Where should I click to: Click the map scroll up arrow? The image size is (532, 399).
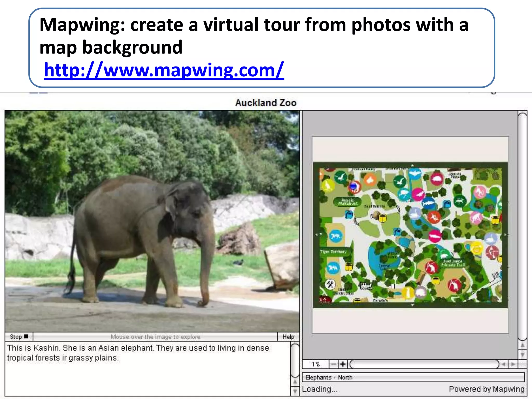coord(523,345)
